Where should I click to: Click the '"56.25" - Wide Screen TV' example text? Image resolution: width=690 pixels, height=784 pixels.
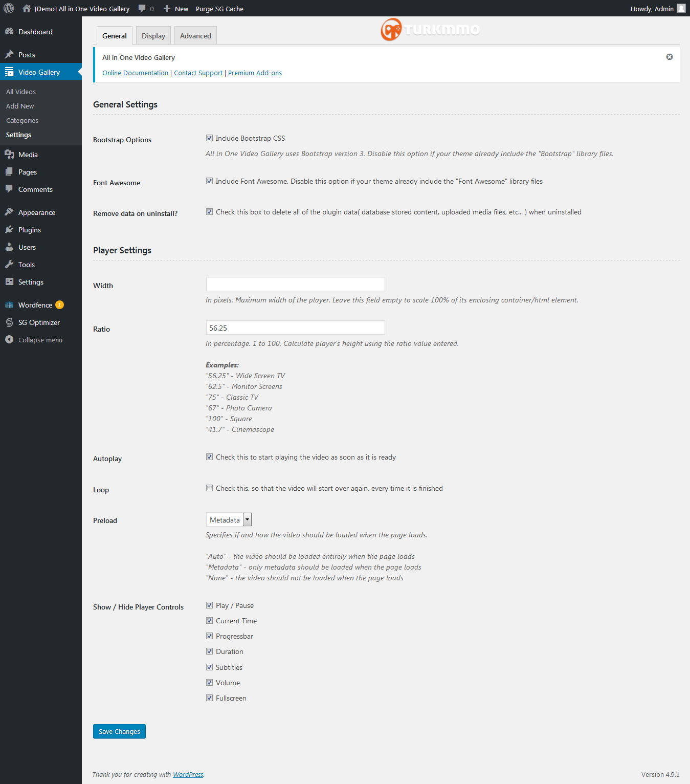(246, 376)
